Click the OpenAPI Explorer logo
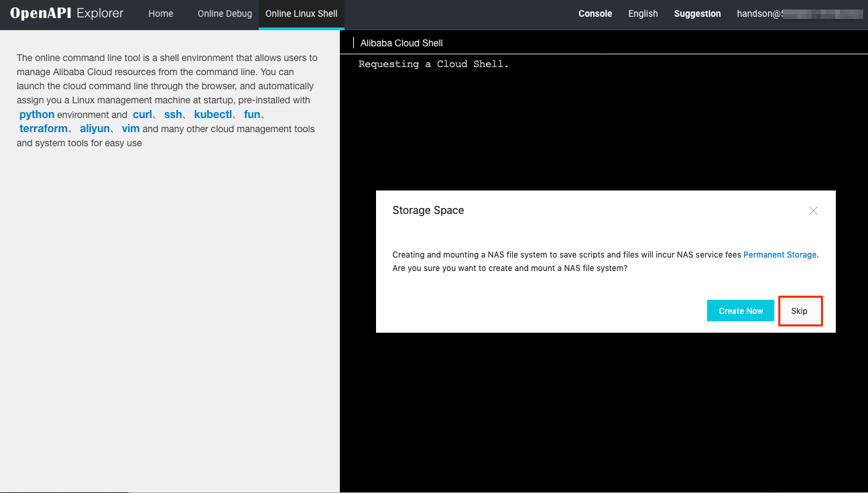 pos(65,13)
